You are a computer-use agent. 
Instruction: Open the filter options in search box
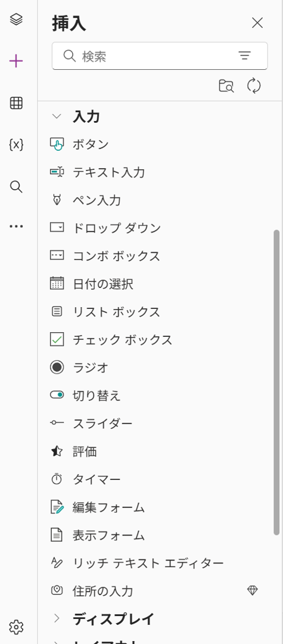[x=244, y=56]
